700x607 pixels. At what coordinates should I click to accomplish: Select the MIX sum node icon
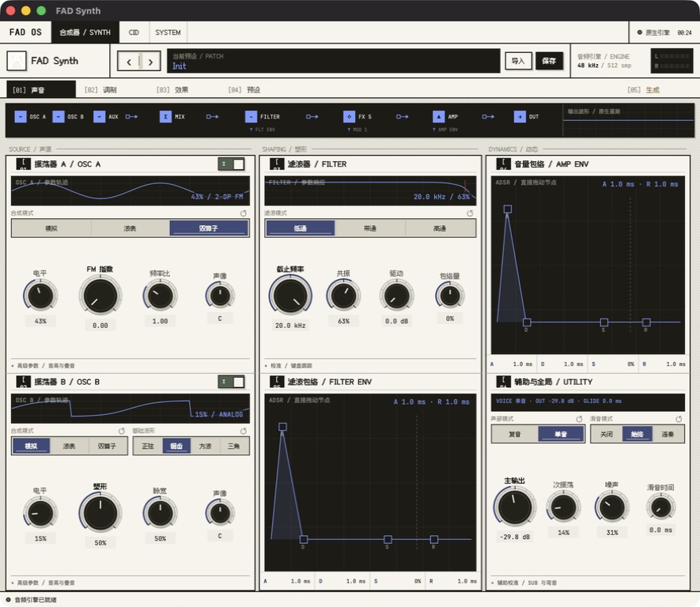pyautogui.click(x=165, y=117)
